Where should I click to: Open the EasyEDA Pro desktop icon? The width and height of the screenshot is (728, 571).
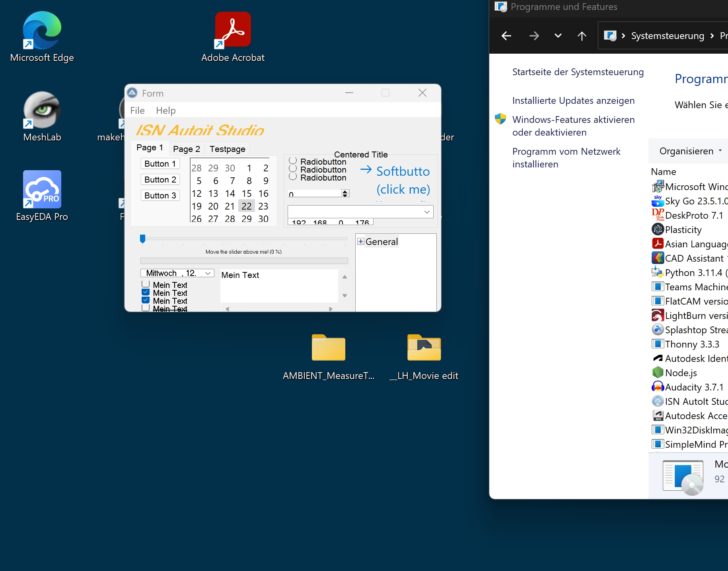tap(42, 190)
